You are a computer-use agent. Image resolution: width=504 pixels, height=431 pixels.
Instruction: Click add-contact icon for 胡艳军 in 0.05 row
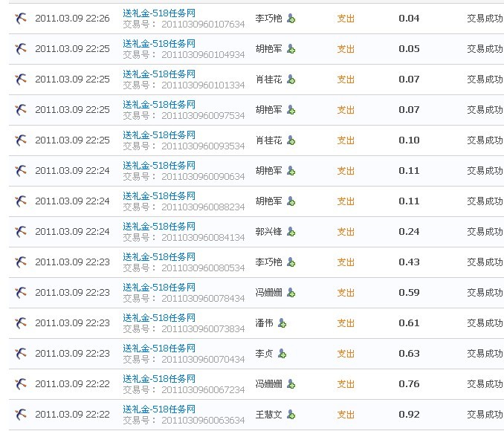291,49
